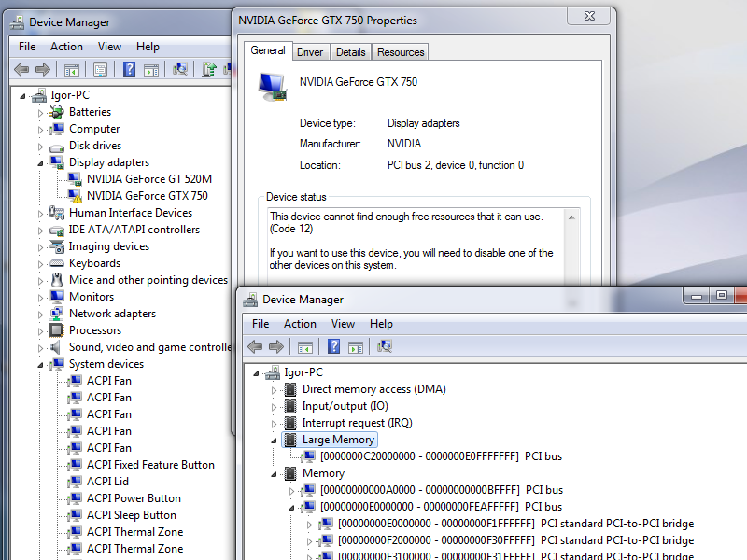Select the 0000000C20000000 PCI bus entry

[441, 456]
